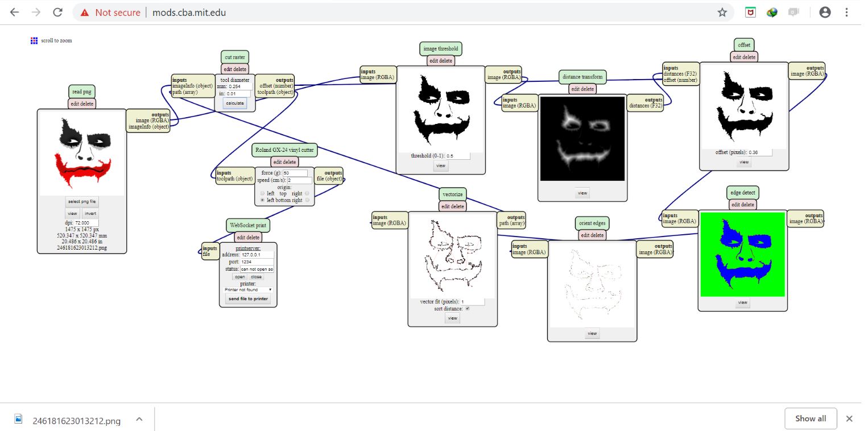Expand options for downloaded 246181623013212.png
Screen dimensions: 868x431
[139, 420]
